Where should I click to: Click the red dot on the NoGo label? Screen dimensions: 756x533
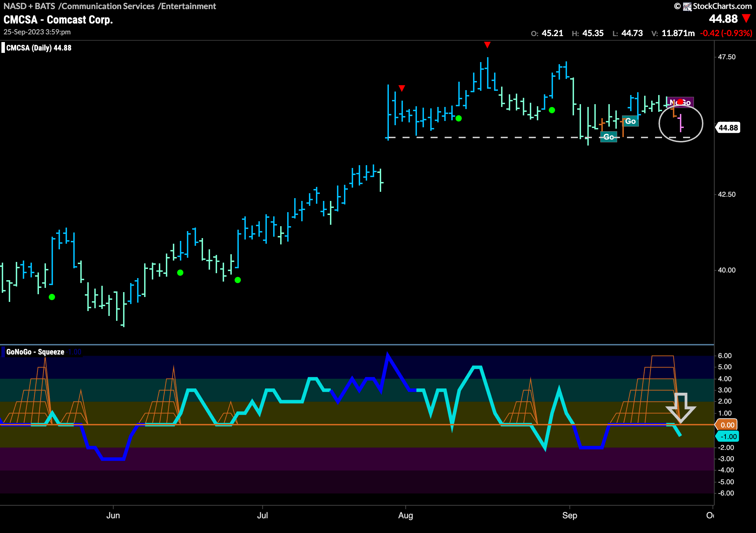[x=680, y=102]
